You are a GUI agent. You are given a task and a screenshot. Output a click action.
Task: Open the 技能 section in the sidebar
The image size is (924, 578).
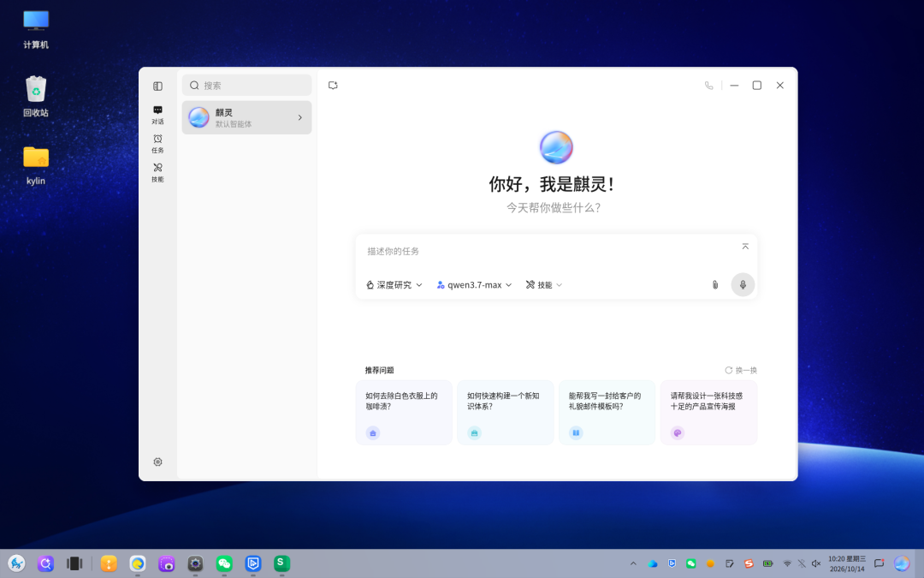(157, 173)
